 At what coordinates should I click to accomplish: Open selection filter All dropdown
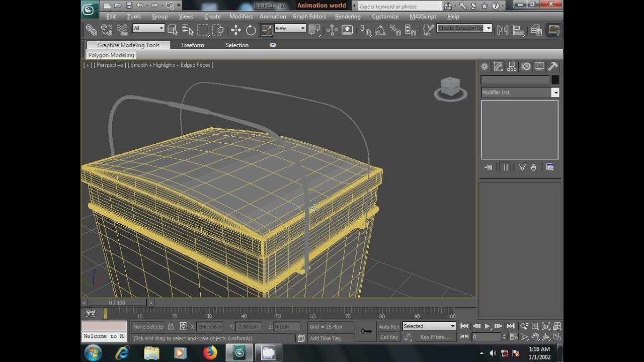coord(148,29)
